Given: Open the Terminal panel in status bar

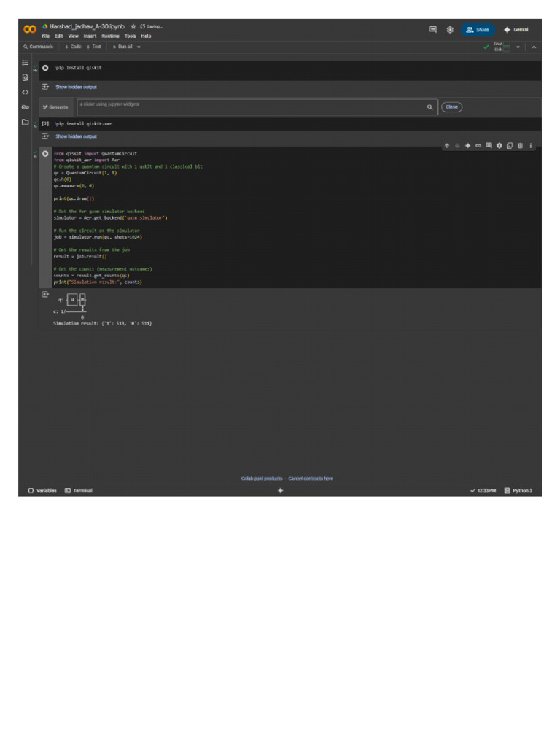Looking at the screenshot, I should tap(79, 491).
